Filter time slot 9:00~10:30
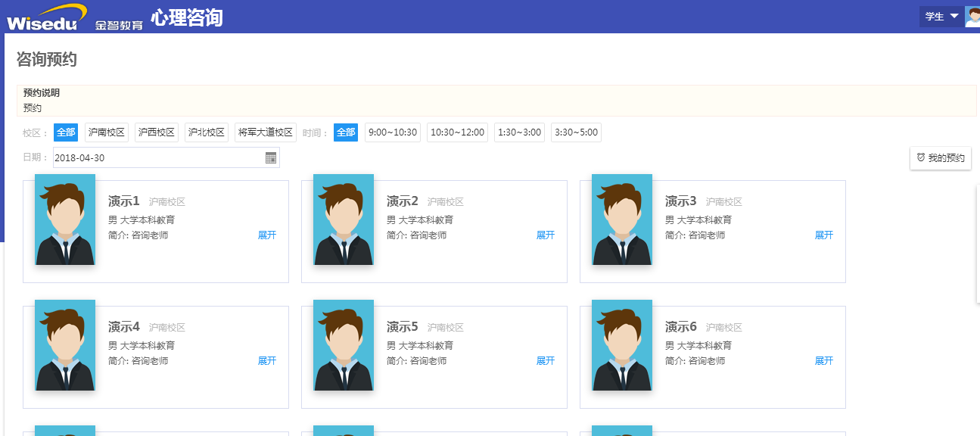The width and height of the screenshot is (980, 436). pos(393,132)
